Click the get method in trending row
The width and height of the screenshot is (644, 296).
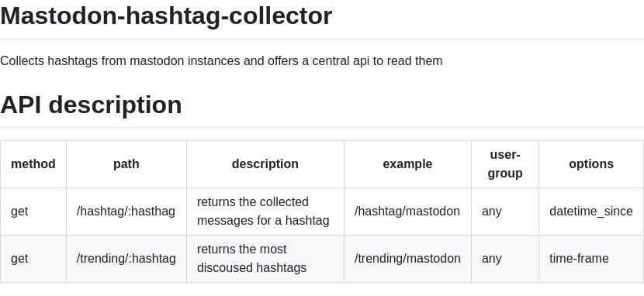click(x=33, y=259)
